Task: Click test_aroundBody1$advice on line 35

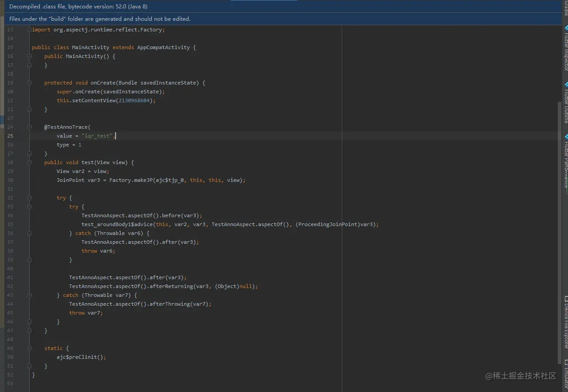Action: point(117,224)
